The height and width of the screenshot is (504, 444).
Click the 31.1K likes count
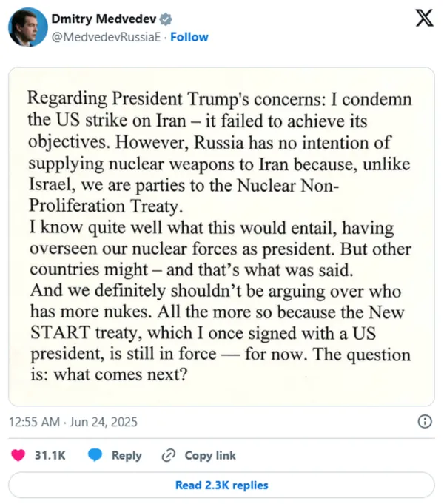(50, 455)
